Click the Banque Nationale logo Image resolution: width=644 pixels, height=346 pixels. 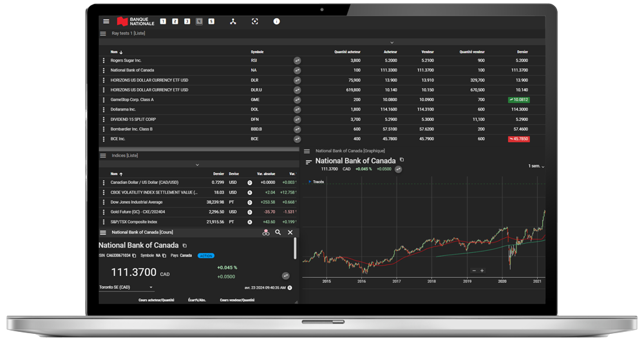click(x=135, y=21)
